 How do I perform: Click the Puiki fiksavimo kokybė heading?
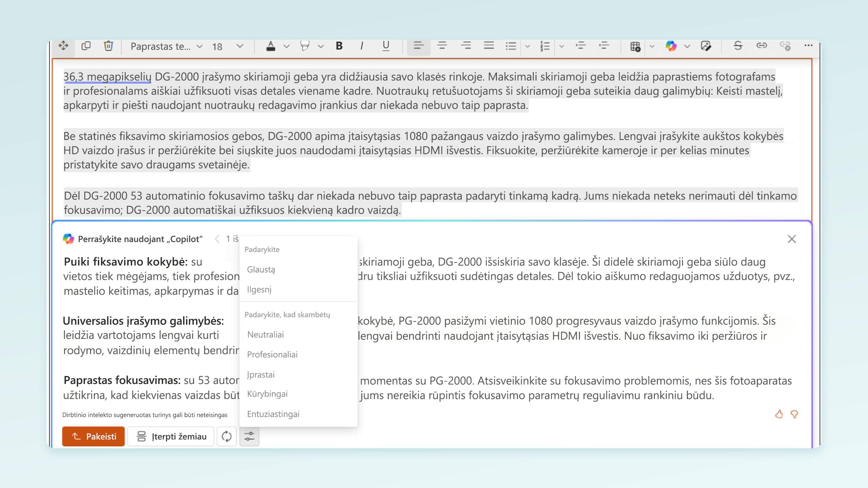pos(126,262)
